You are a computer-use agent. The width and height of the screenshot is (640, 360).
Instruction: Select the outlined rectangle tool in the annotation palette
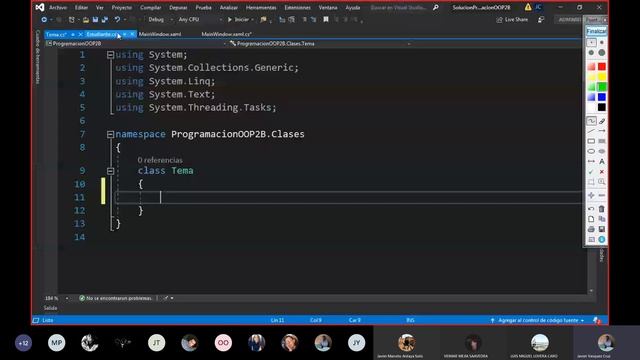coord(591,141)
